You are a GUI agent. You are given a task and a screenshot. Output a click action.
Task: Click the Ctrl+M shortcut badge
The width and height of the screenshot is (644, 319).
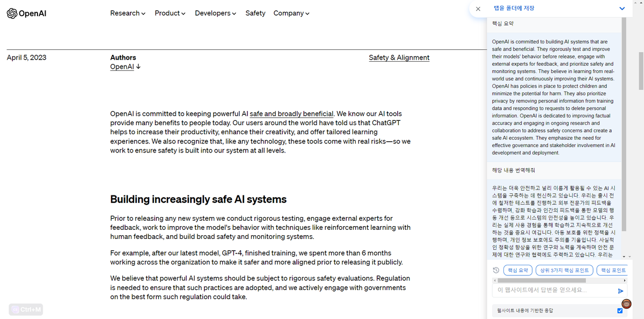[26, 309]
